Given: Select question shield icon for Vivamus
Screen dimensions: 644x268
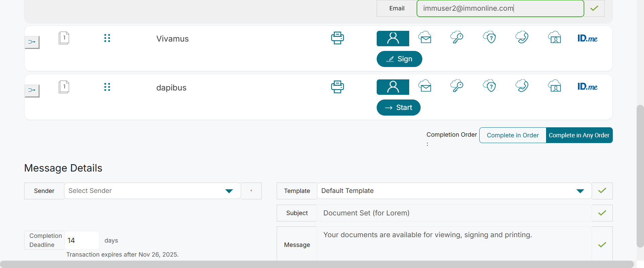Looking at the screenshot, I should (x=490, y=38).
